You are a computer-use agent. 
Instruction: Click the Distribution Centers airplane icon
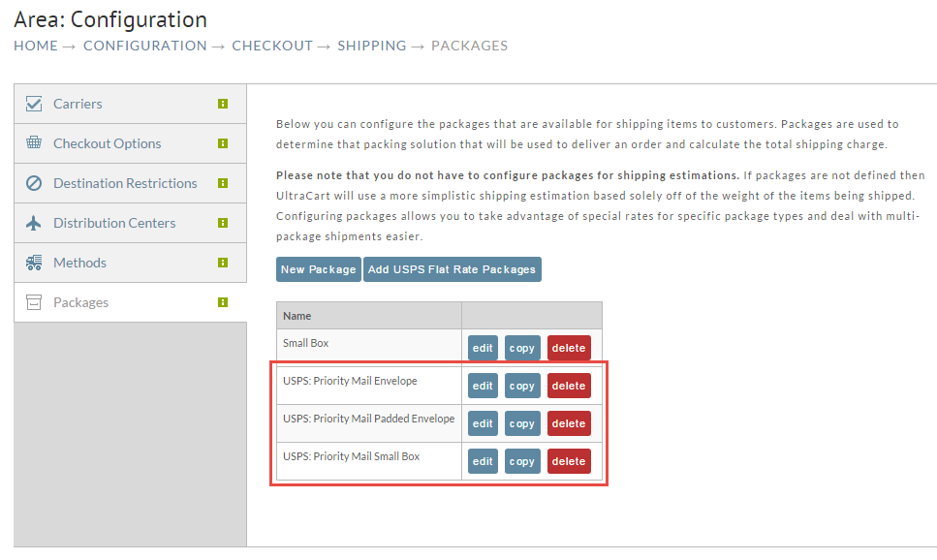pyautogui.click(x=34, y=223)
